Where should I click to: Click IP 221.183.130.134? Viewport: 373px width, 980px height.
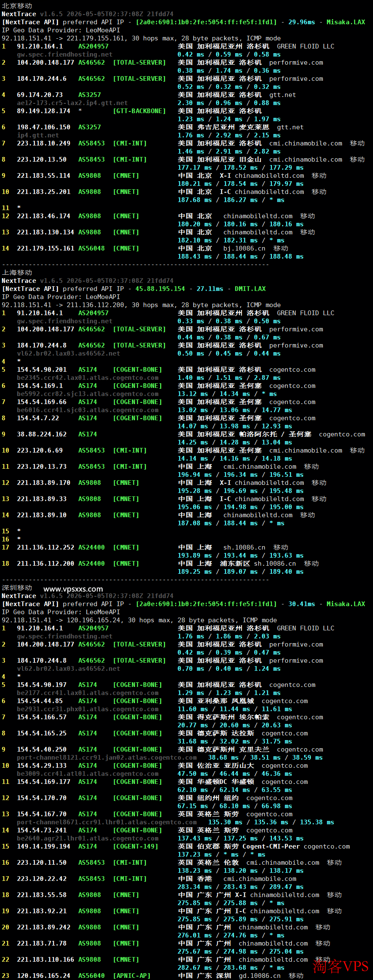[45, 232]
